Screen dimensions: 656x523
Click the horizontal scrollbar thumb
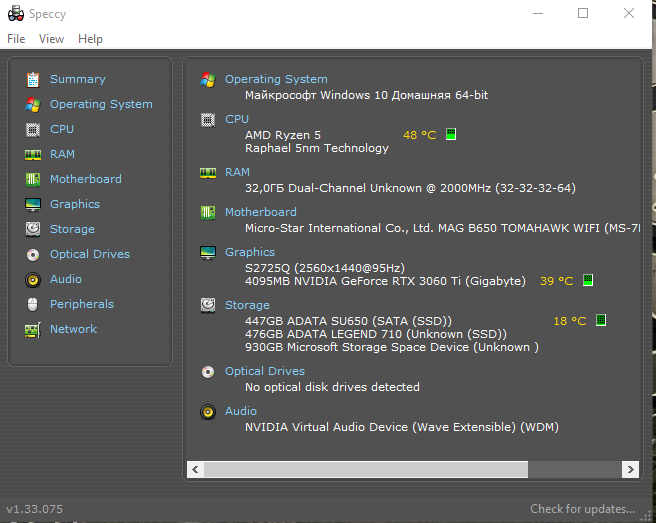click(366, 469)
